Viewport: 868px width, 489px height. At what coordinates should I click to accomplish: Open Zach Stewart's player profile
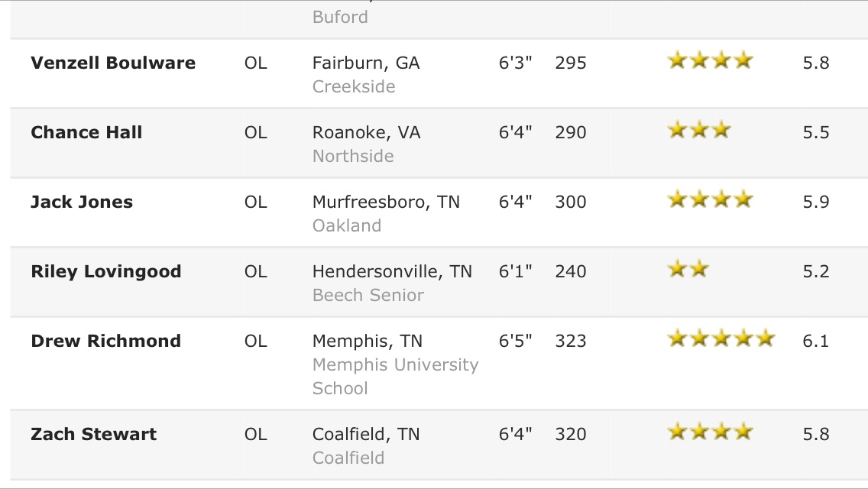[93, 434]
